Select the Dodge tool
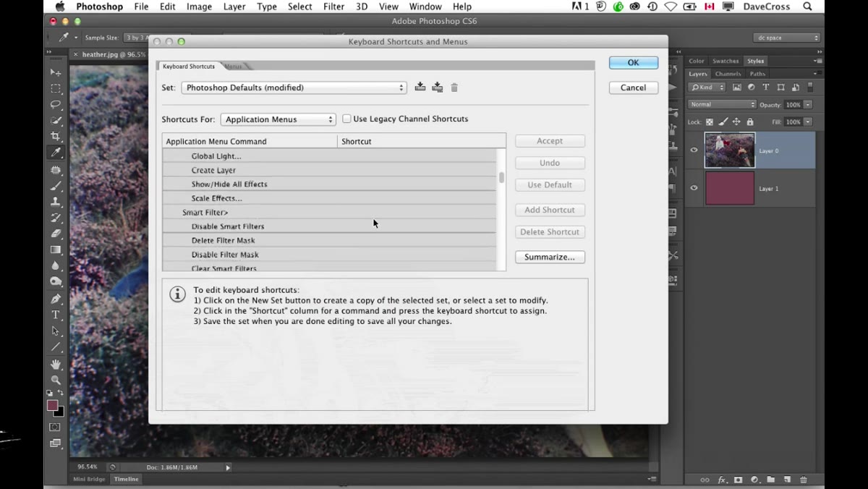Image resolution: width=868 pixels, height=489 pixels. point(56,281)
